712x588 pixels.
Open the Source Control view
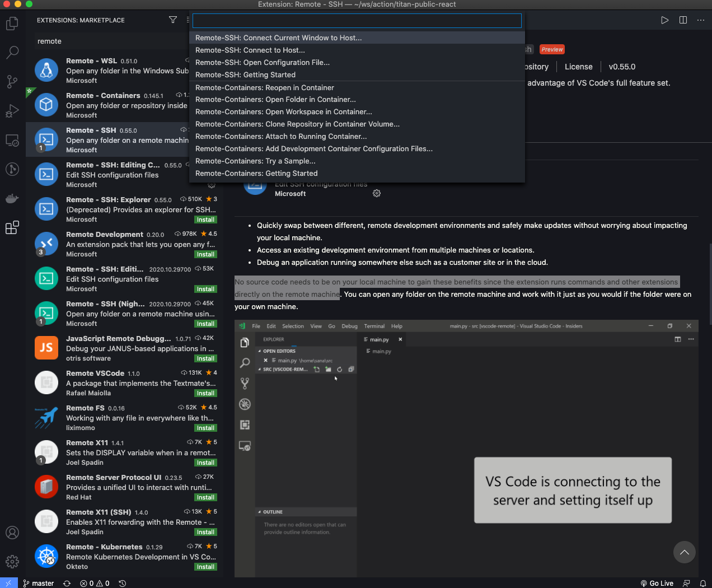coord(12,82)
